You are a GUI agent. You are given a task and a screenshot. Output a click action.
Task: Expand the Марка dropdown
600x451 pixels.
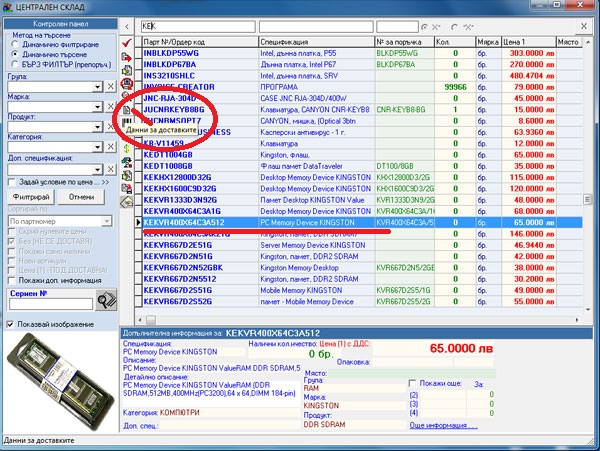pos(95,107)
